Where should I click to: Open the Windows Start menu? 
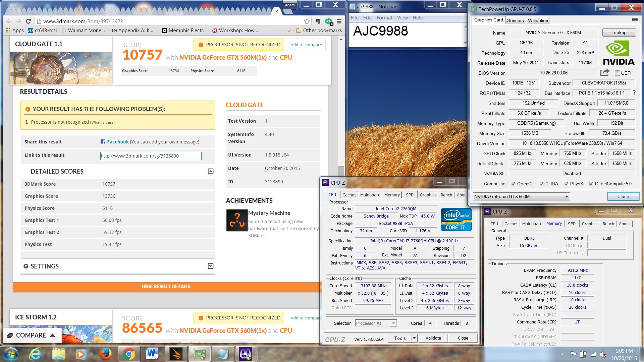tap(11, 354)
